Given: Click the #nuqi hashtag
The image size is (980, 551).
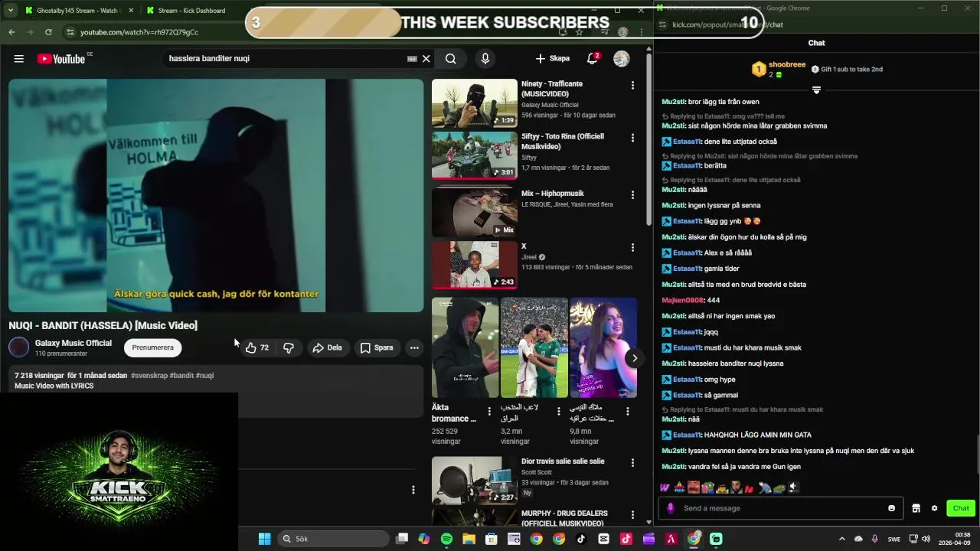Looking at the screenshot, I should 205,376.
